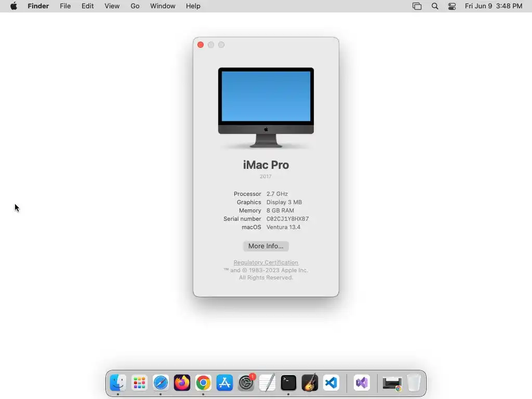Open Terminal from the Dock
Viewport: 532px width, 399px height.
(288, 383)
